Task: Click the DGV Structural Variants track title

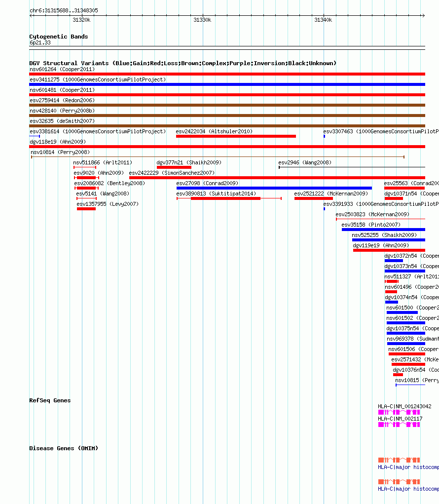Action: point(183,63)
